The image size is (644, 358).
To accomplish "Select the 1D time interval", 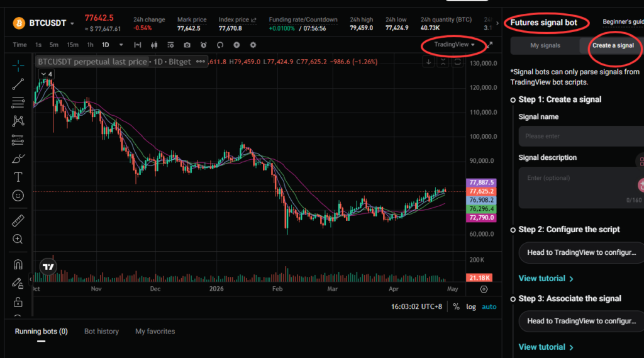I will point(106,45).
